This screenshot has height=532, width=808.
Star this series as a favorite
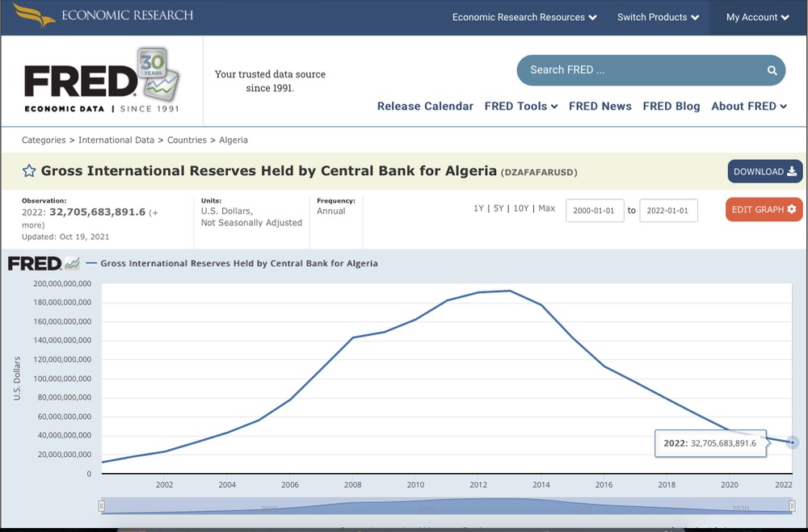29,171
